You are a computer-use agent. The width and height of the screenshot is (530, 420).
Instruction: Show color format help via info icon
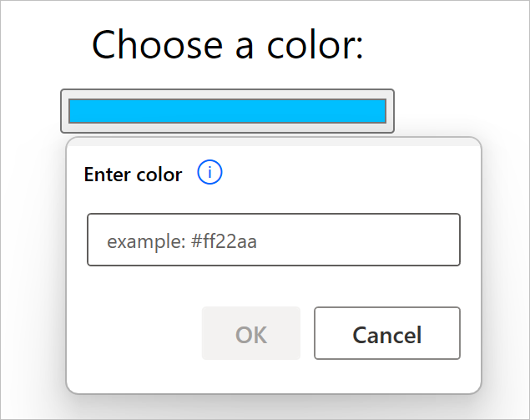pyautogui.click(x=209, y=174)
